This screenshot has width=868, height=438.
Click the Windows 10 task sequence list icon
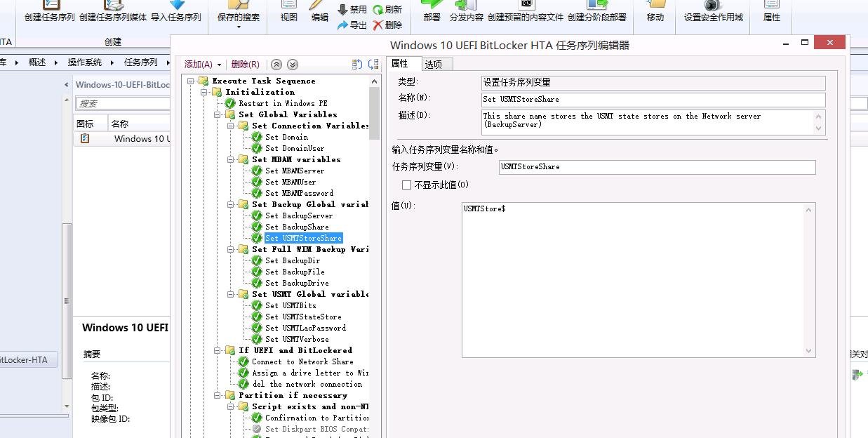[85, 138]
